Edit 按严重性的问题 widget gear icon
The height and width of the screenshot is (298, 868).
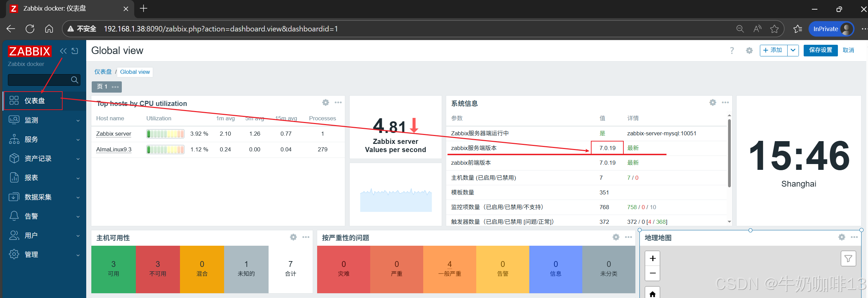[x=616, y=237]
